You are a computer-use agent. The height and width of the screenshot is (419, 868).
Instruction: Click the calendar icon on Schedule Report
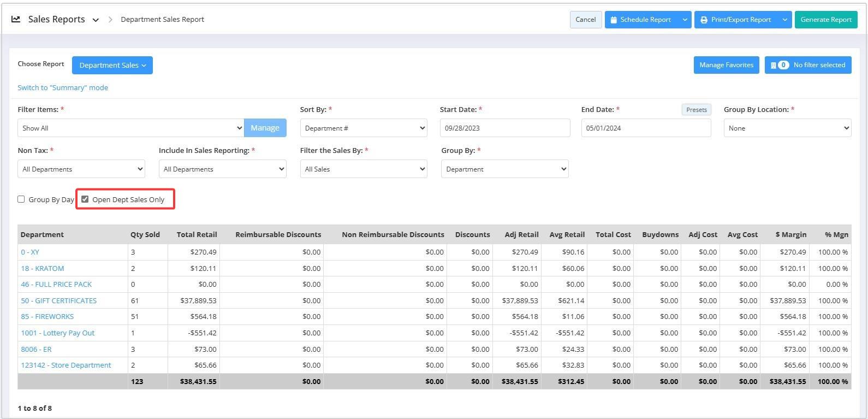click(x=614, y=20)
